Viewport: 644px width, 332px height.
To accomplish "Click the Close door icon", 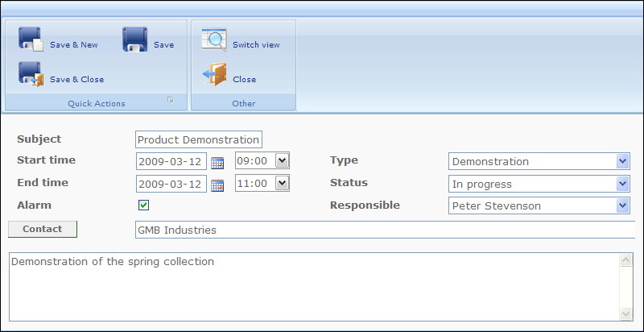I will (215, 74).
